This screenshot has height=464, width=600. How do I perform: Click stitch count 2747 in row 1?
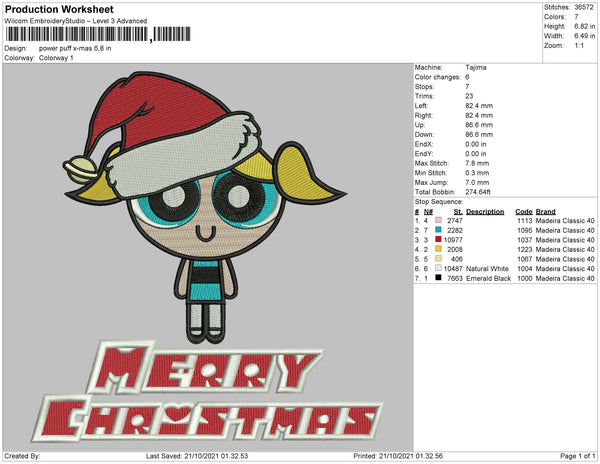pyautogui.click(x=455, y=221)
